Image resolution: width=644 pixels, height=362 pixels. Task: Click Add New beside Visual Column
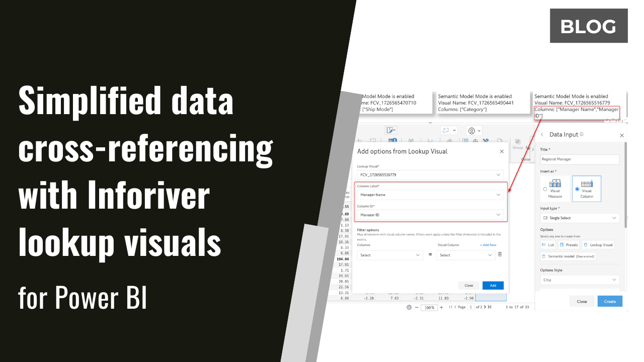pos(488,245)
